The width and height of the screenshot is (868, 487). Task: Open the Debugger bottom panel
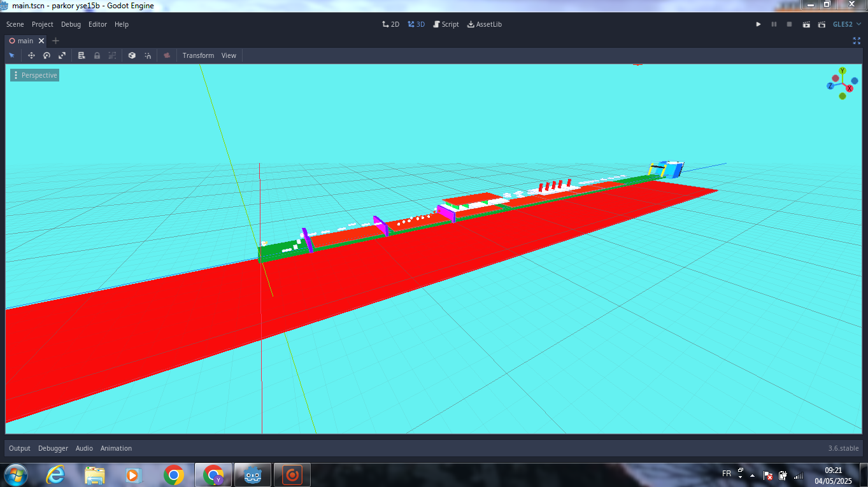pyautogui.click(x=53, y=448)
